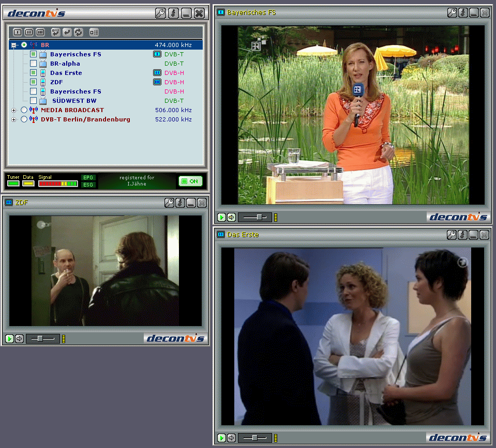Click the list view toolbar icon
496x448 pixels.
point(94,32)
